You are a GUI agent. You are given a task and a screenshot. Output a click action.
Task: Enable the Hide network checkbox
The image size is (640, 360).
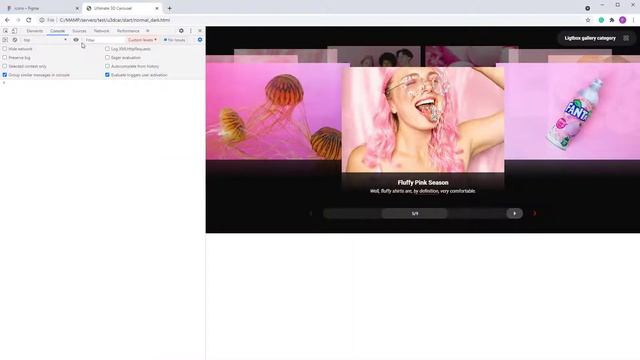pos(5,49)
